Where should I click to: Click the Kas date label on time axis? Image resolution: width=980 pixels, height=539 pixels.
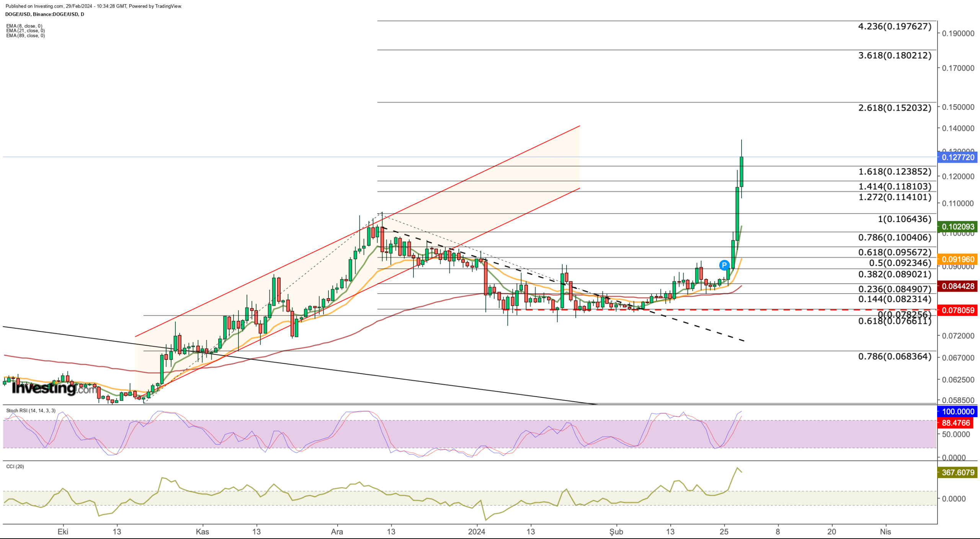pos(203,532)
